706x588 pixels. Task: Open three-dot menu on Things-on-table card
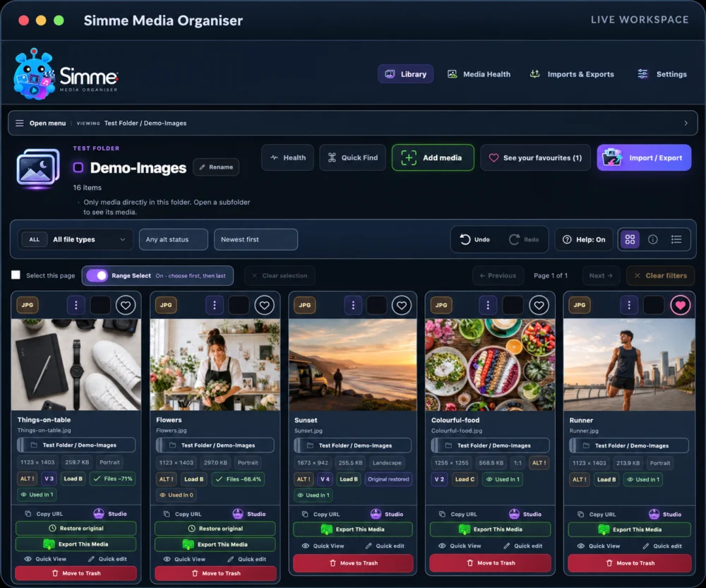point(76,305)
